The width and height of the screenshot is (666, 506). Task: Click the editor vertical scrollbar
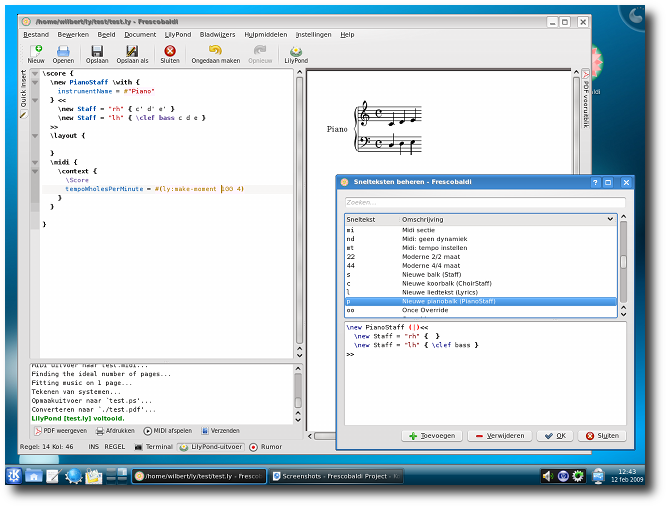(x=299, y=210)
